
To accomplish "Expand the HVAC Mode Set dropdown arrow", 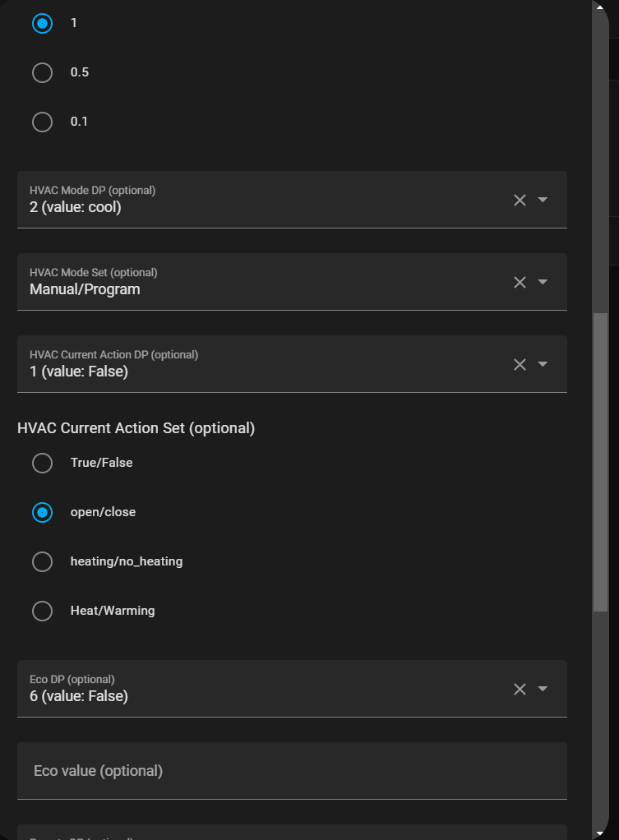I will tap(543, 282).
